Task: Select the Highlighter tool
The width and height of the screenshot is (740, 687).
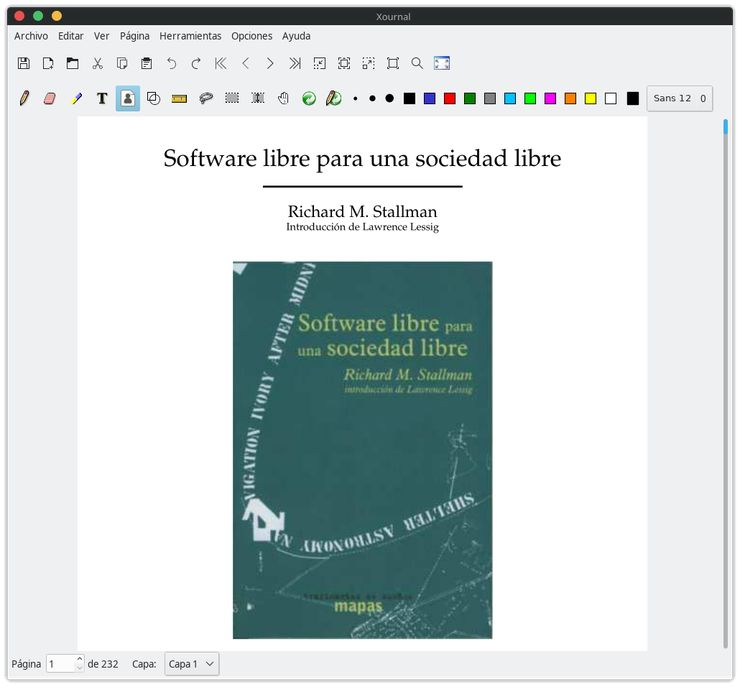Action: coord(76,98)
